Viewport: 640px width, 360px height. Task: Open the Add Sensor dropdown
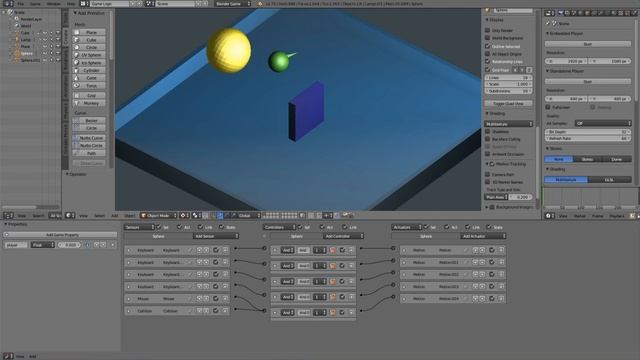point(216,236)
